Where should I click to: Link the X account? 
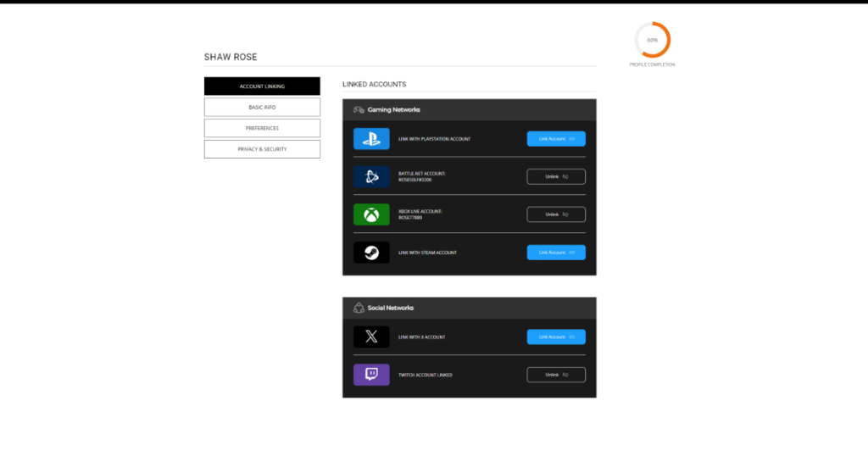coord(556,336)
